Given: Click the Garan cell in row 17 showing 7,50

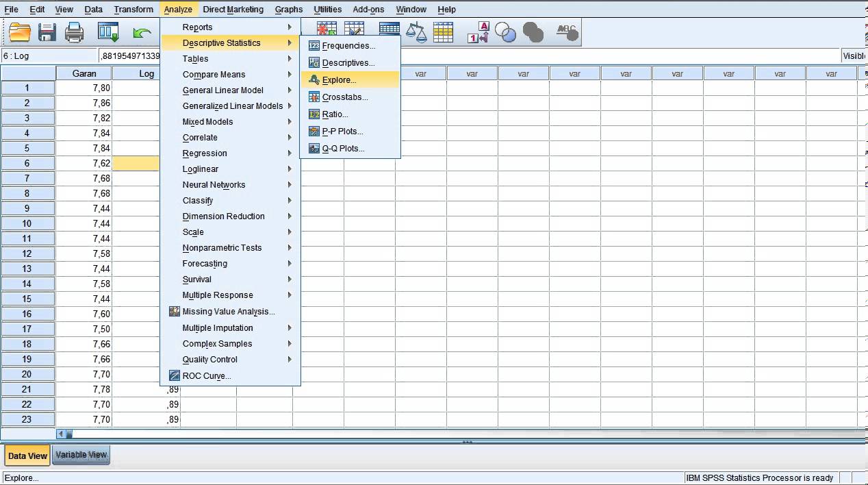Looking at the screenshot, I should tap(84, 329).
